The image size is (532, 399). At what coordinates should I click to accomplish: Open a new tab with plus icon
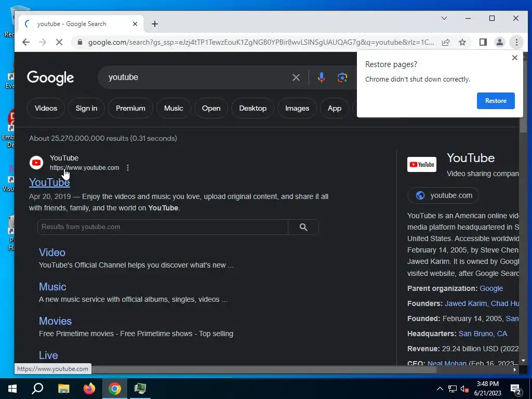point(155,24)
